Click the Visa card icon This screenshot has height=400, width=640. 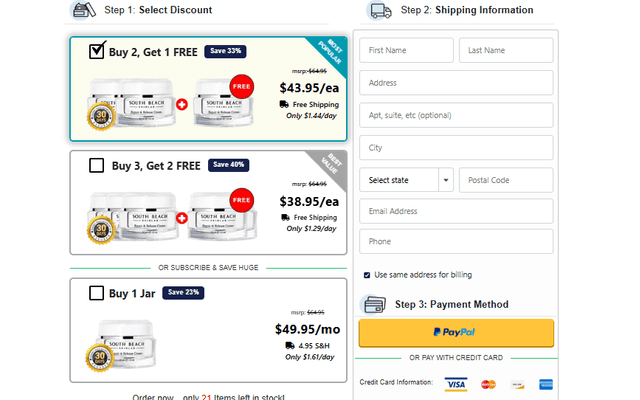[x=456, y=384]
